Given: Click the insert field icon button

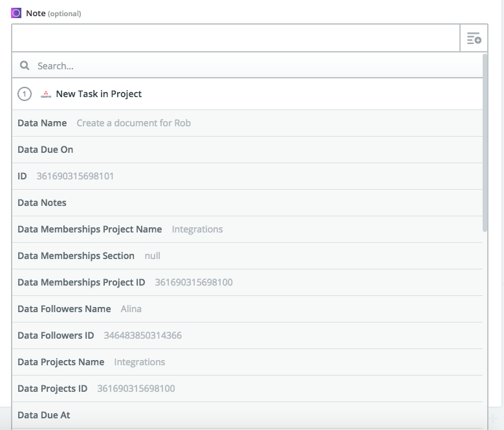Looking at the screenshot, I should pyautogui.click(x=474, y=38).
